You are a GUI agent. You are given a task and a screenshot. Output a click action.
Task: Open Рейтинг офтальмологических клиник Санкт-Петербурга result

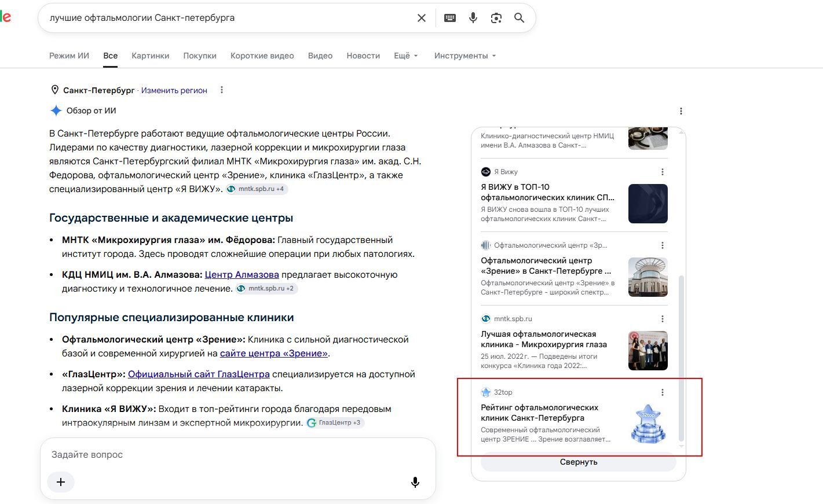[x=540, y=413]
